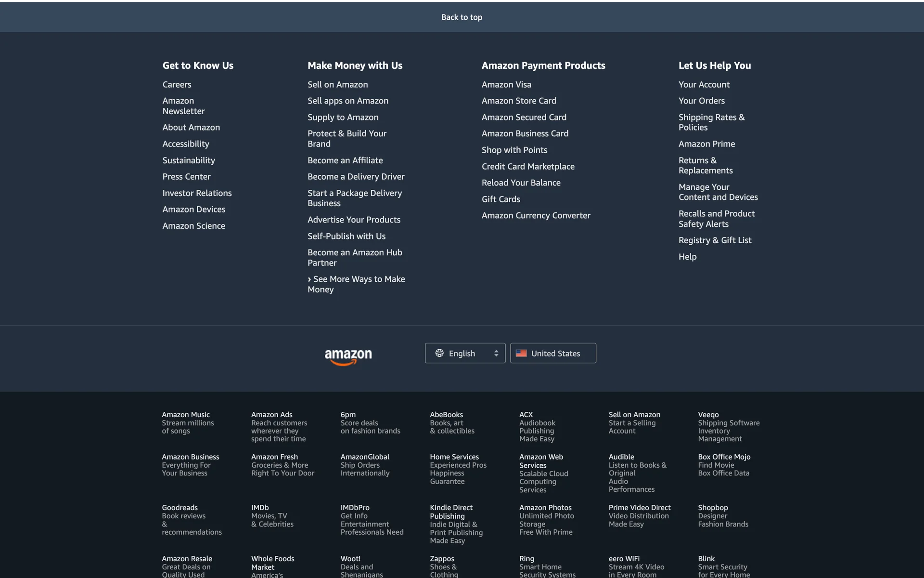Open Amazon Web Services link

541,460
